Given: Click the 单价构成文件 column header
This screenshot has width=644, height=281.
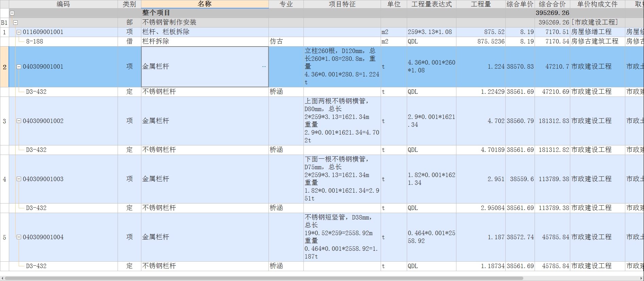Looking at the screenshot, I should [597, 4].
